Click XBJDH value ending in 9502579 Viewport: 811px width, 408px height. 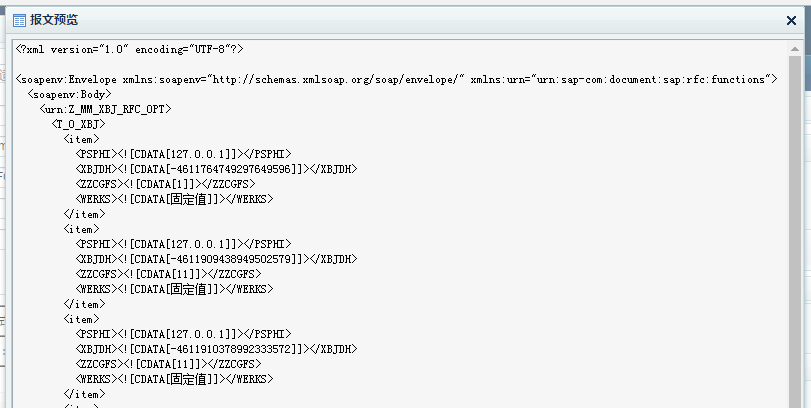pyautogui.click(x=216, y=259)
